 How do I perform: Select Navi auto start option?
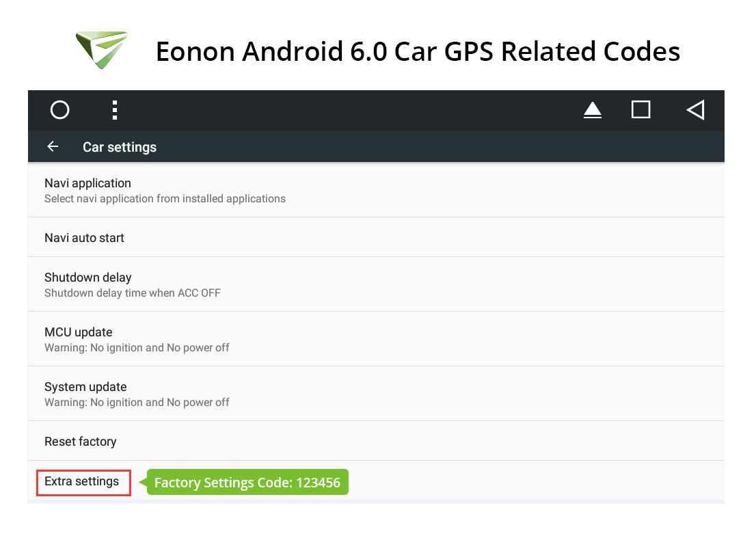(376, 238)
